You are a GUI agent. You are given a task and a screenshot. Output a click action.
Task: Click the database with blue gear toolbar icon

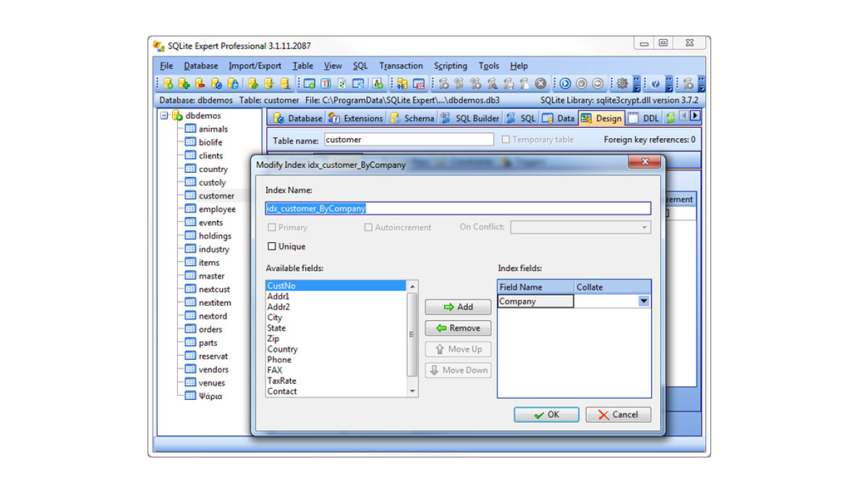[216, 83]
